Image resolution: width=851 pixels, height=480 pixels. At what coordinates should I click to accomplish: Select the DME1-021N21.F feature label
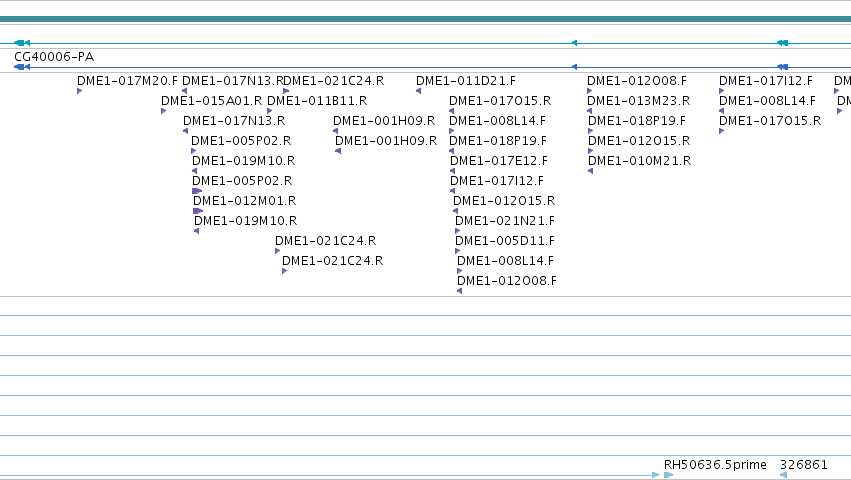505,220
